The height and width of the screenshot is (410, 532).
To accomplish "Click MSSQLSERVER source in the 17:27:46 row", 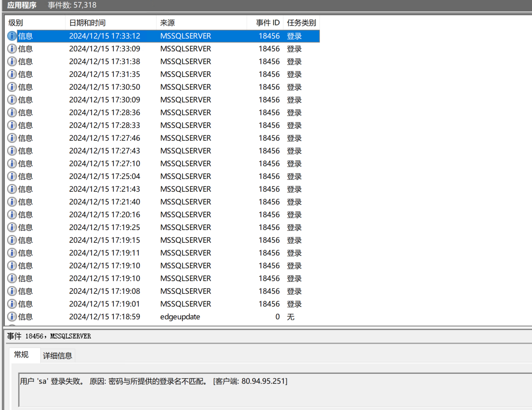I will pyautogui.click(x=186, y=138).
